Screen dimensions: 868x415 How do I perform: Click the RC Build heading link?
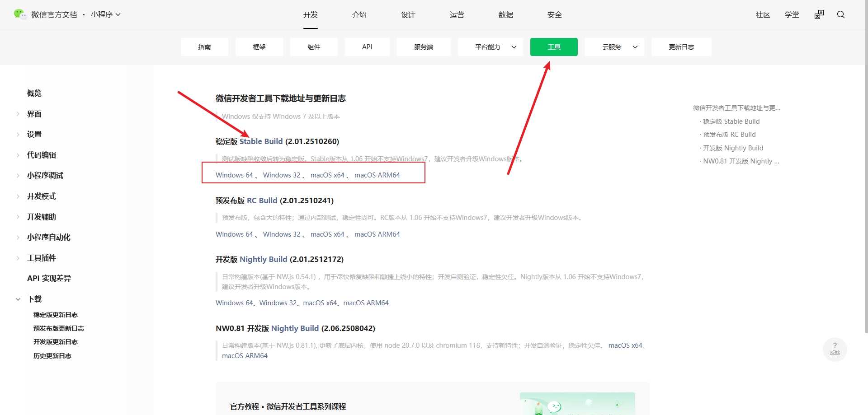262,201
